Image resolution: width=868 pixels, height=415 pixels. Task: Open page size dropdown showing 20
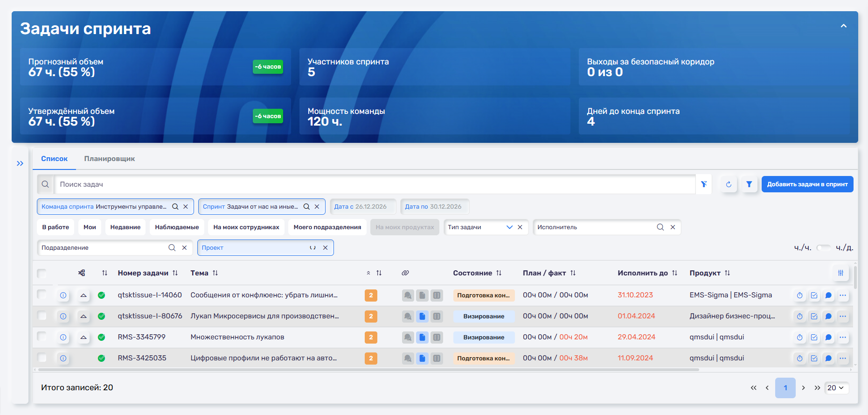[836, 388]
